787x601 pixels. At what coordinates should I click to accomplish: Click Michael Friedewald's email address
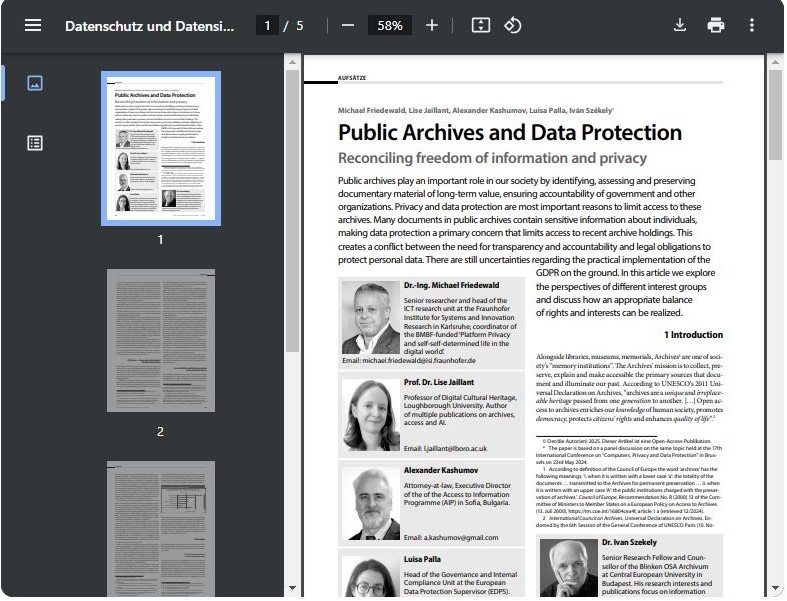[x=409, y=360]
